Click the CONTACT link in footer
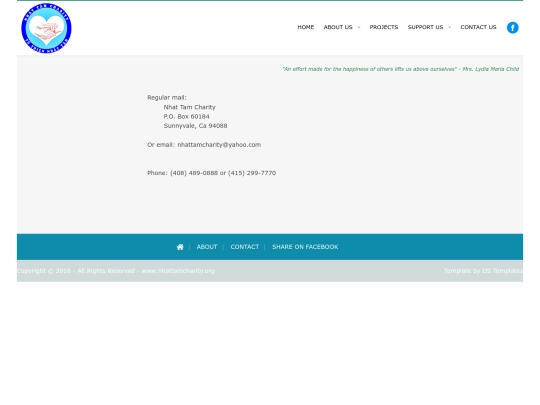 click(x=245, y=247)
